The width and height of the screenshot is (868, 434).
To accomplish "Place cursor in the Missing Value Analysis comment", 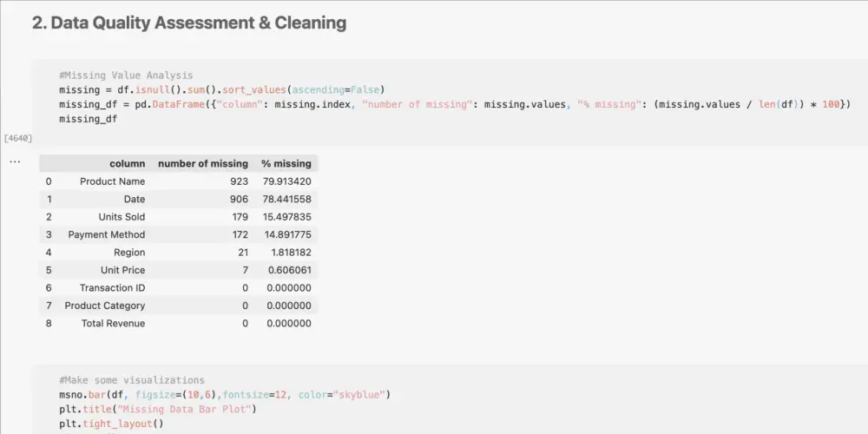I will (x=127, y=76).
